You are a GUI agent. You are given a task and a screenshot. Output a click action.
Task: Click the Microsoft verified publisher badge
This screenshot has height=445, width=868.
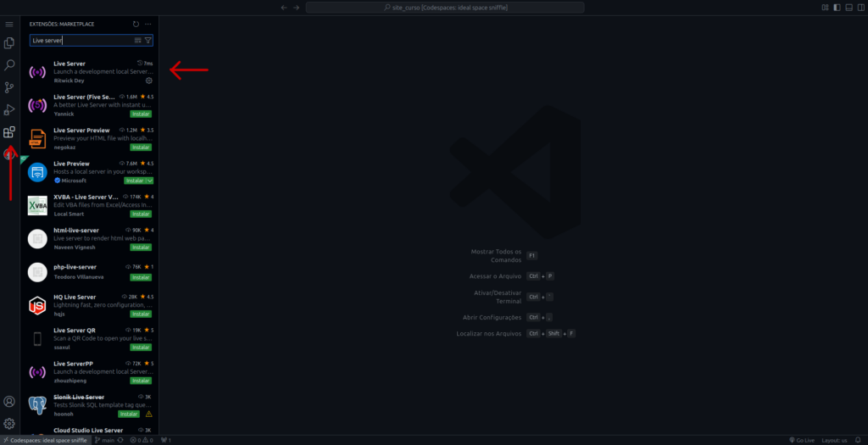(x=57, y=181)
